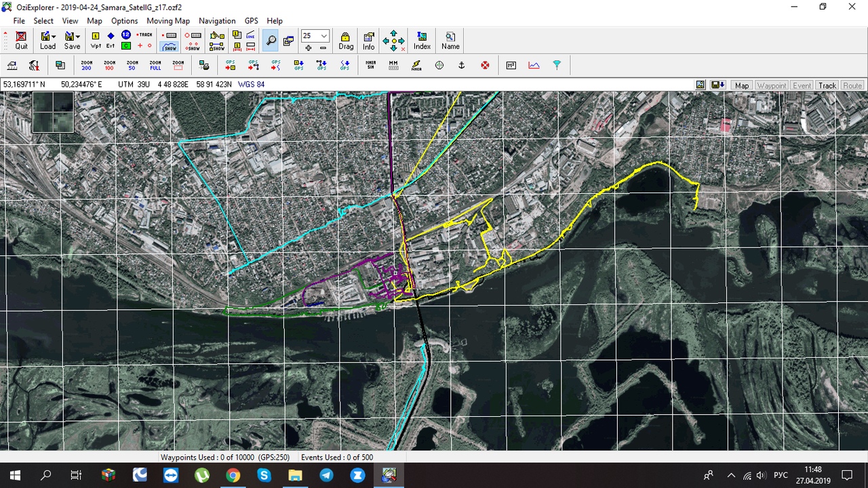Click the NMEA lightning icon

coord(416,65)
